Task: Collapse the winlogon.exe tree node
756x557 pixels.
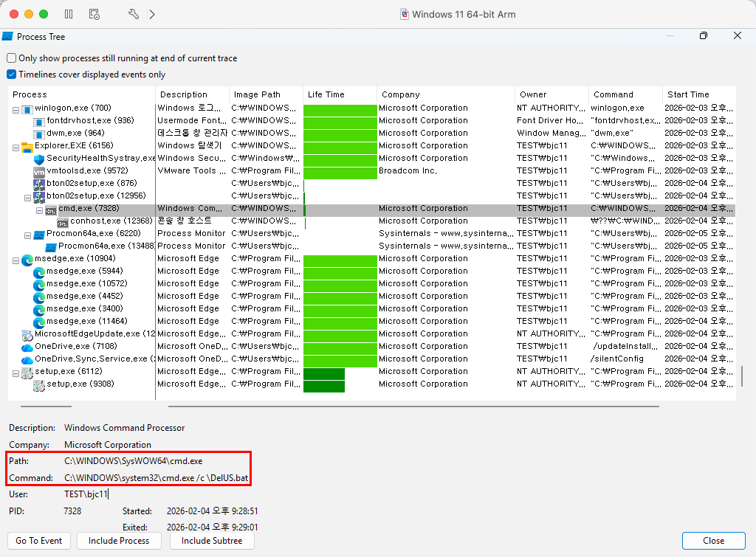Action: pos(16,109)
